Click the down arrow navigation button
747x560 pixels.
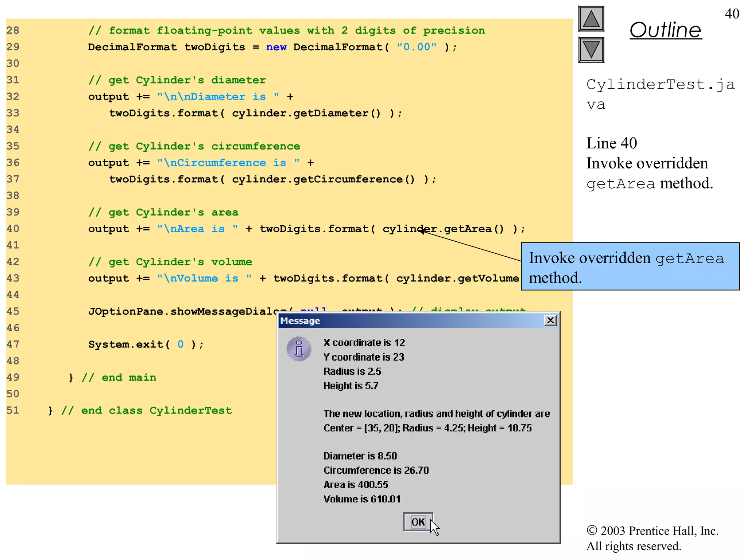coord(591,50)
